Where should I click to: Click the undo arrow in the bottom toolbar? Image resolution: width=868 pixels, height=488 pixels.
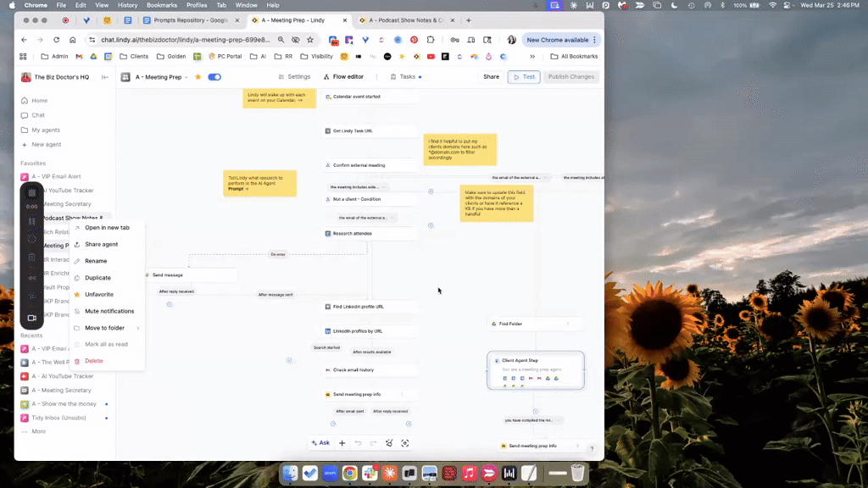point(358,443)
